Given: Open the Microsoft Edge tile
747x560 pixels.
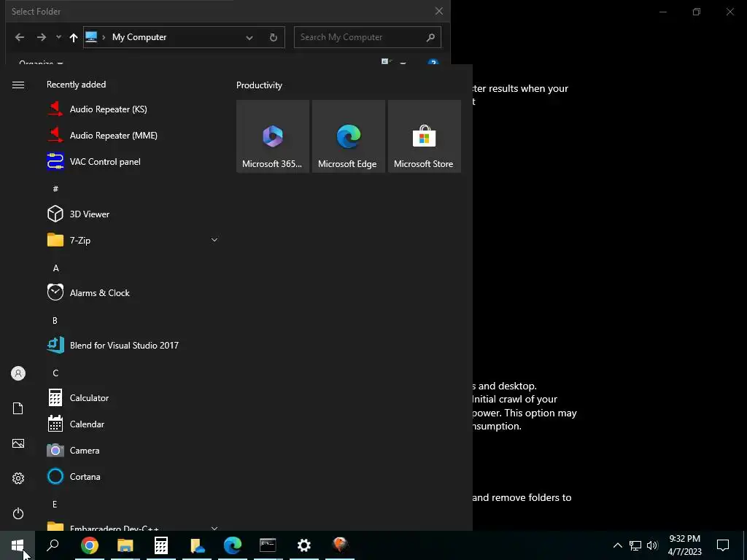Looking at the screenshot, I should pyautogui.click(x=348, y=136).
